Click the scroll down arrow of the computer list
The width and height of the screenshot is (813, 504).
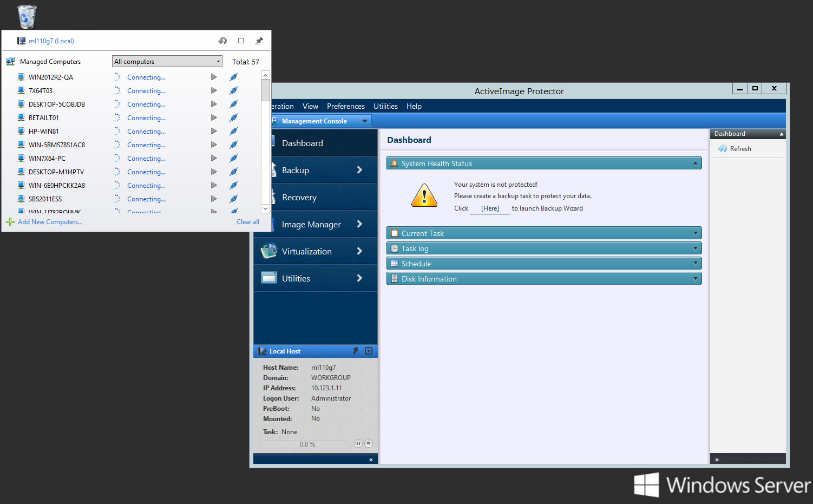coord(265,208)
